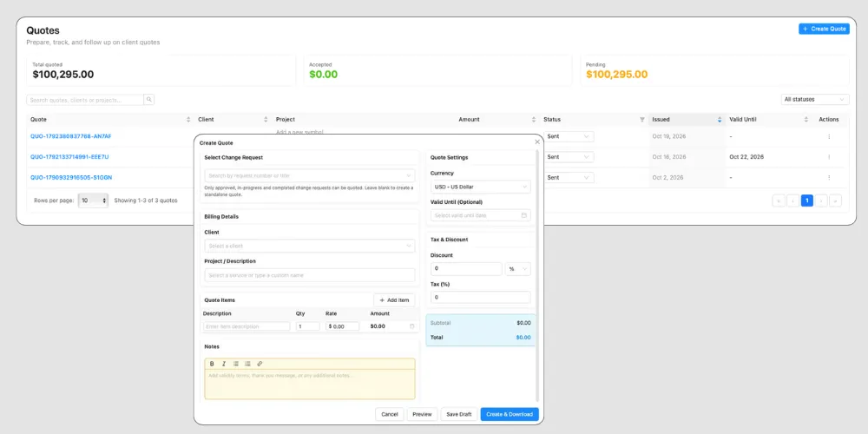
Task: Toggle the second list icon in Notes toolbar
Action: (247, 364)
